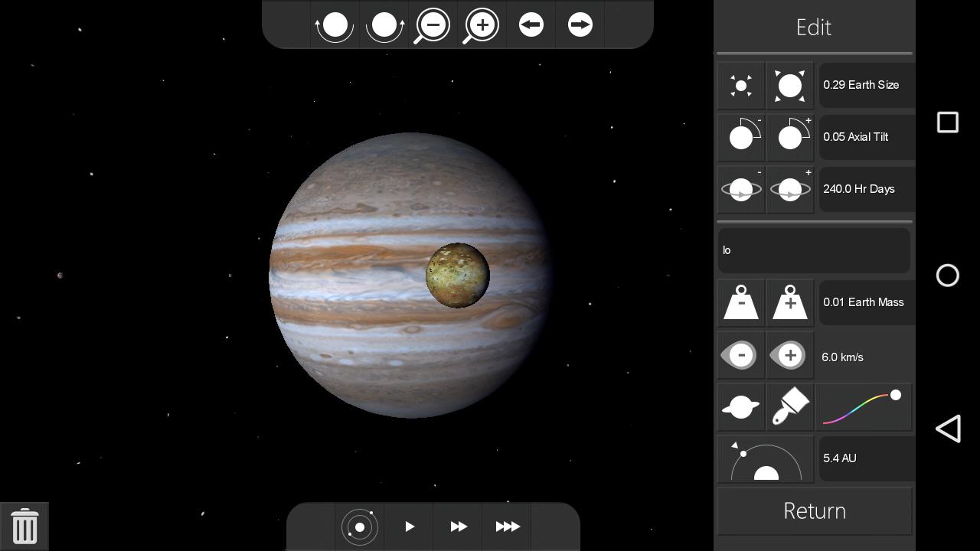Slow down rotation day length
The width and height of the screenshot is (980, 551).
pyautogui.click(x=741, y=190)
